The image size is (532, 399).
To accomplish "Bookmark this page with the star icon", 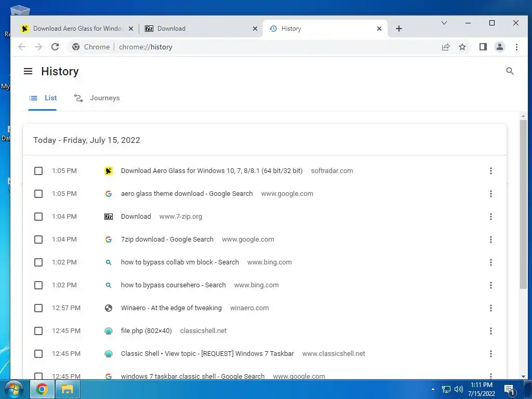I will [x=462, y=47].
